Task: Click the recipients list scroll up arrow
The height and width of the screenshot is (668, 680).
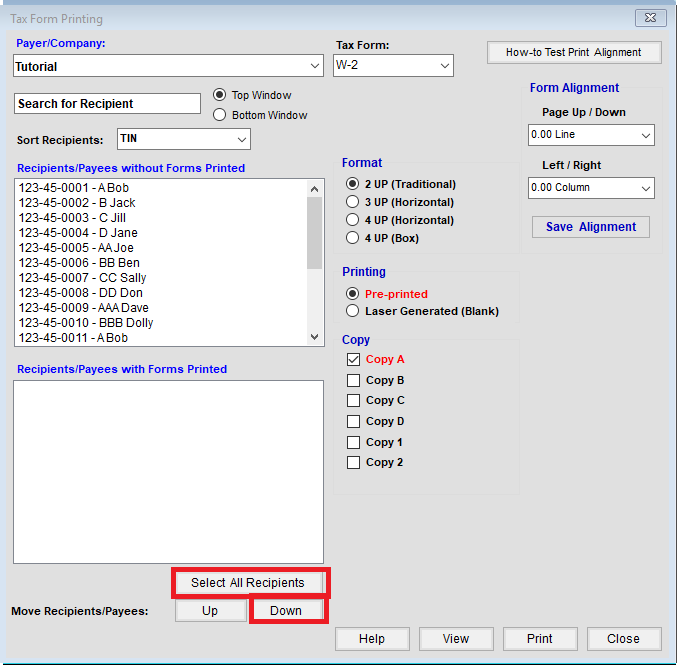Action: click(315, 189)
